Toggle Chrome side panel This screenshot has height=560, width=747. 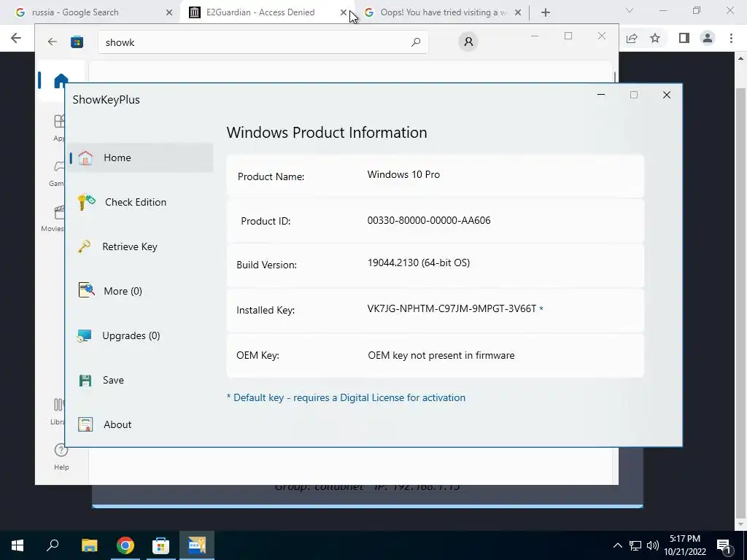(684, 38)
